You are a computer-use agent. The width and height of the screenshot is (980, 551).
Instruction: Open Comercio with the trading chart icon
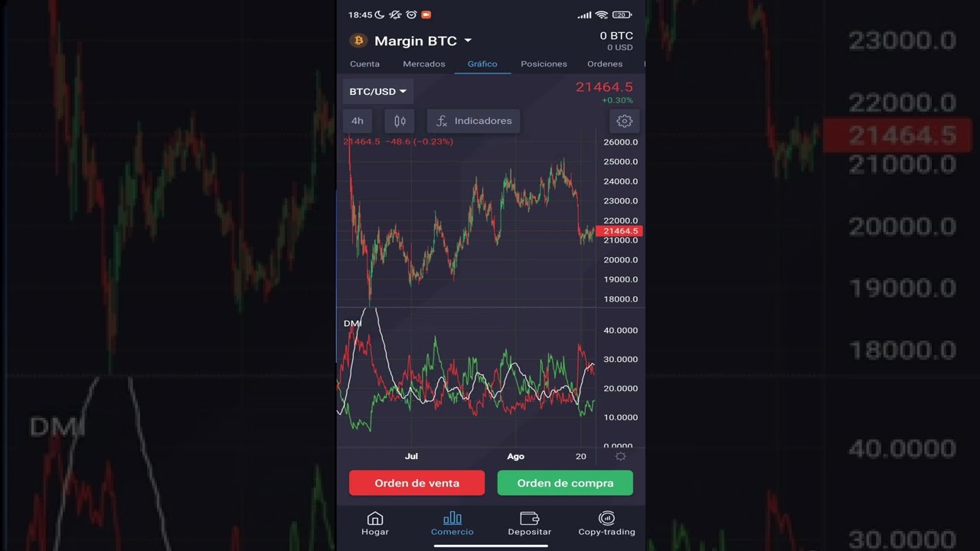click(452, 518)
